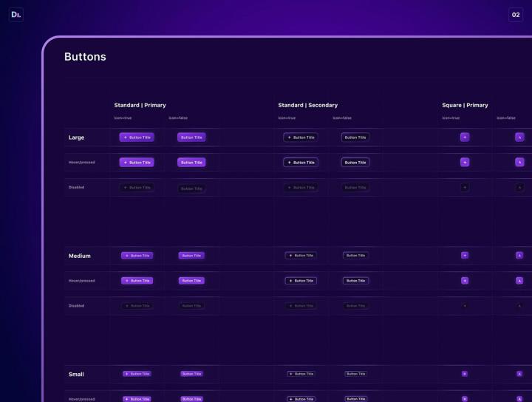532x402 pixels.
Task: Click the 'Di.' logo icon
Action: 16,14
